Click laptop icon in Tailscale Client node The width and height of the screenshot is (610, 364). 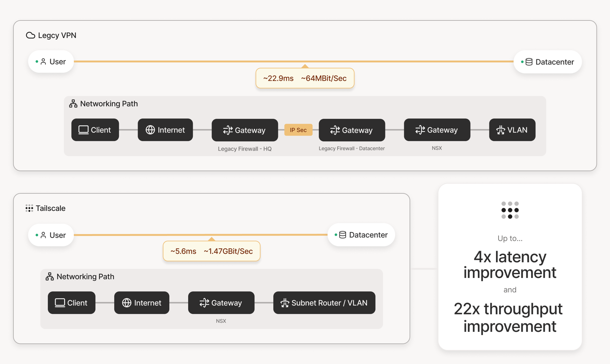[60, 303]
